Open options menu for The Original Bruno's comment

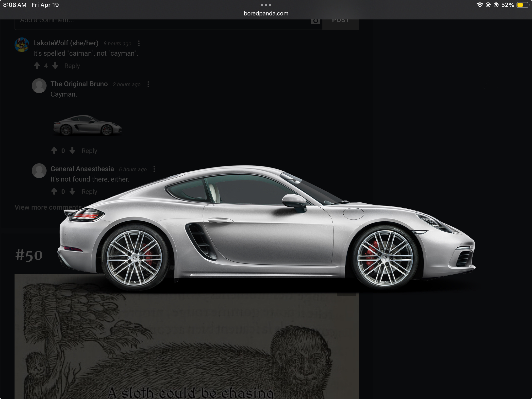click(x=148, y=84)
